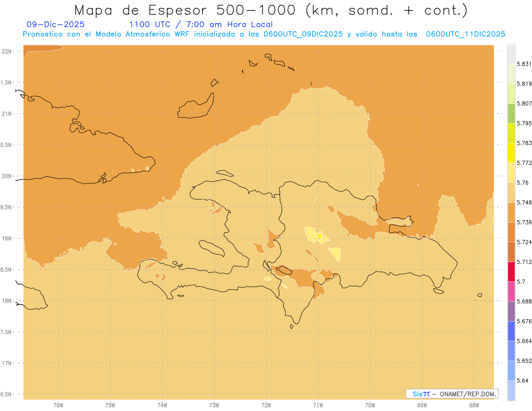Click the colorbar value '5.712'
The image size is (532, 411).
click(524, 262)
